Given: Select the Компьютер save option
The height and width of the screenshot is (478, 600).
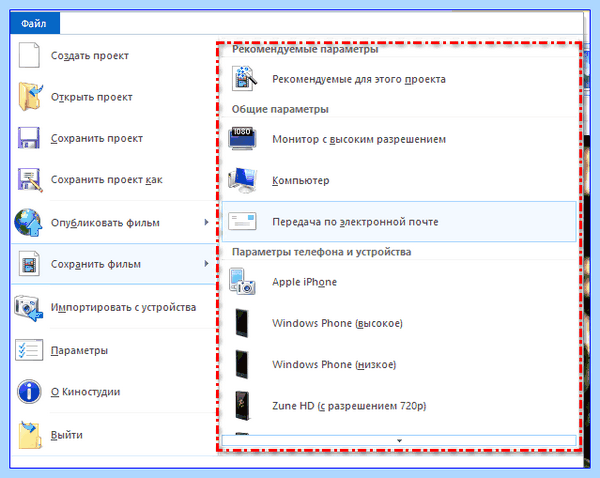Looking at the screenshot, I should tap(399, 180).
